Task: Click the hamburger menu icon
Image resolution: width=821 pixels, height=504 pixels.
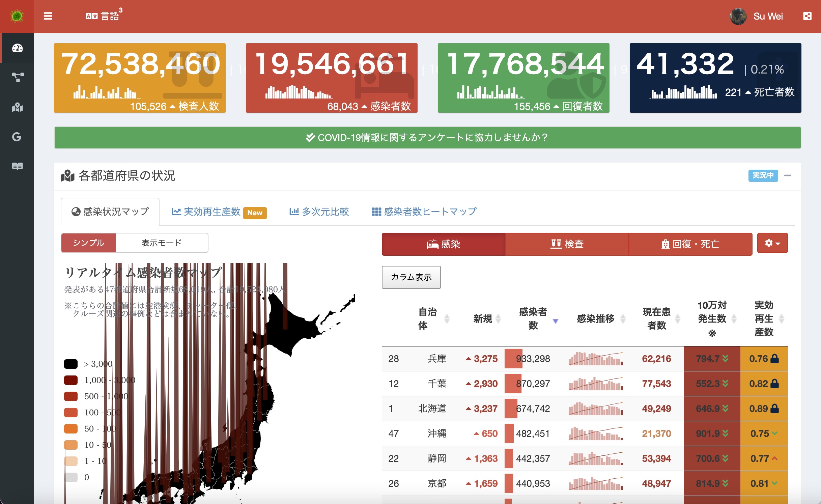Action: [48, 16]
